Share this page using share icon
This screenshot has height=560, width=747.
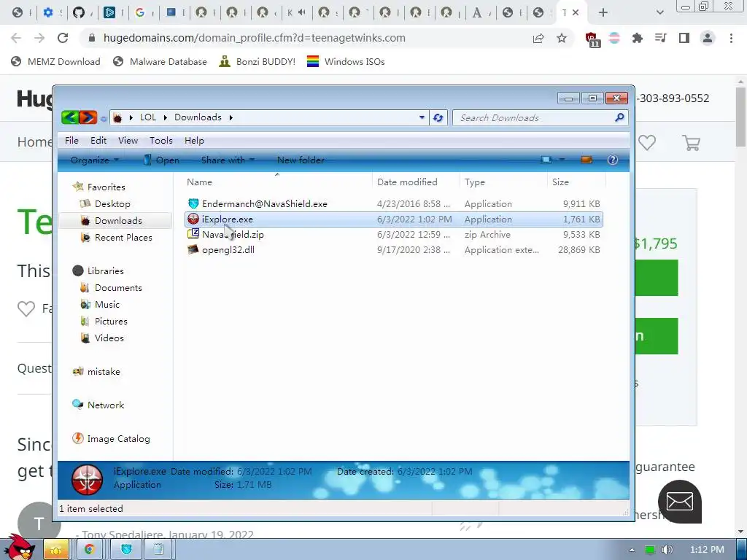point(538,38)
